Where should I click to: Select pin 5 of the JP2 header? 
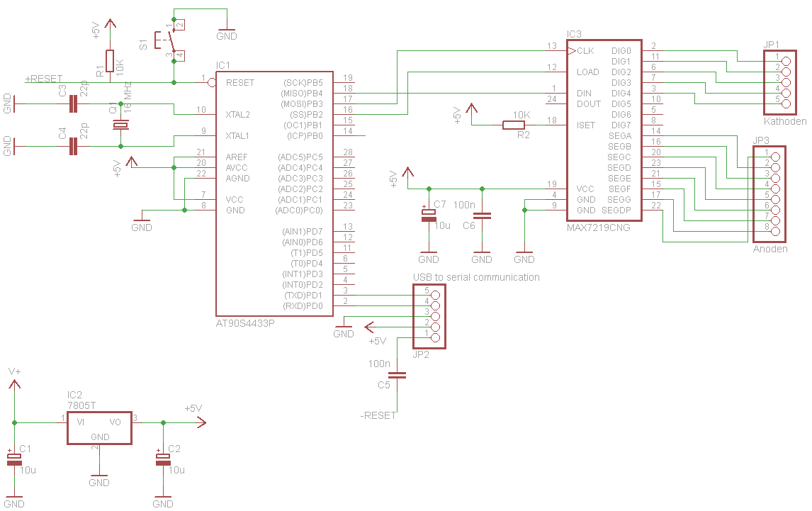tap(435, 295)
